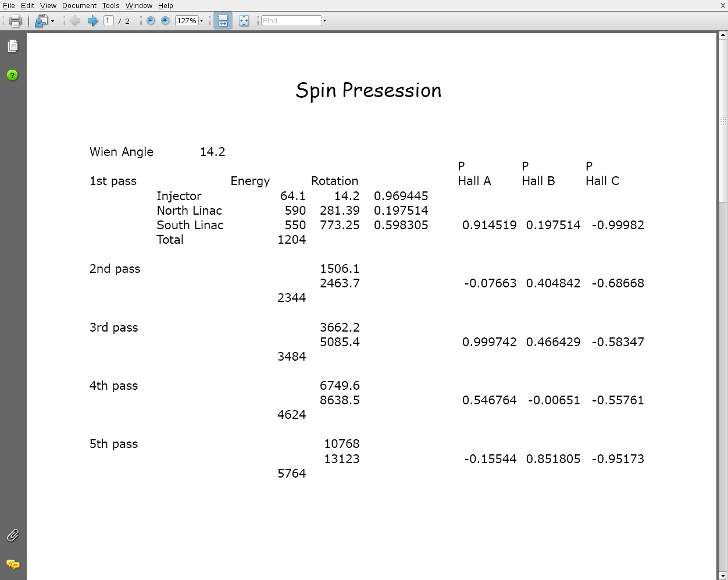Open the green help panel icon
This screenshot has height=580, width=728.
[12, 75]
